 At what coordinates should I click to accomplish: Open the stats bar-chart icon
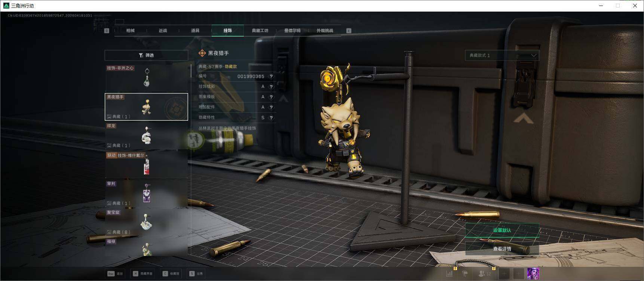pyautogui.click(x=450, y=274)
